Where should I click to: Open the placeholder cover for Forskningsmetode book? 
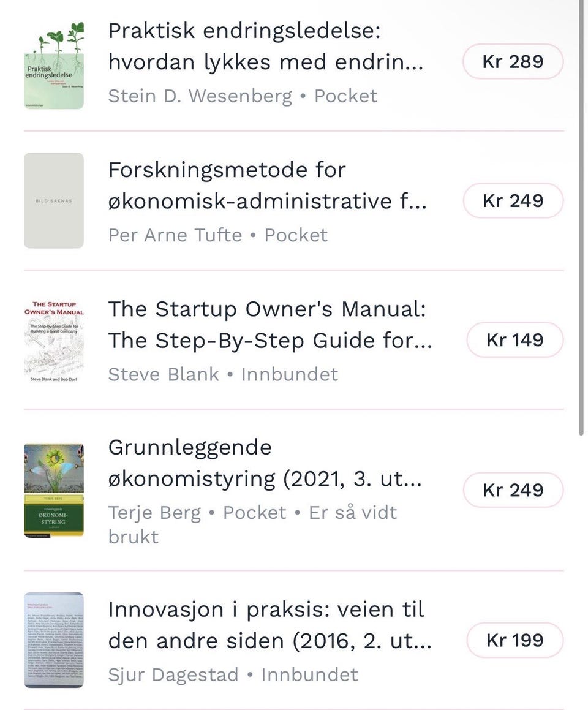pos(54,200)
